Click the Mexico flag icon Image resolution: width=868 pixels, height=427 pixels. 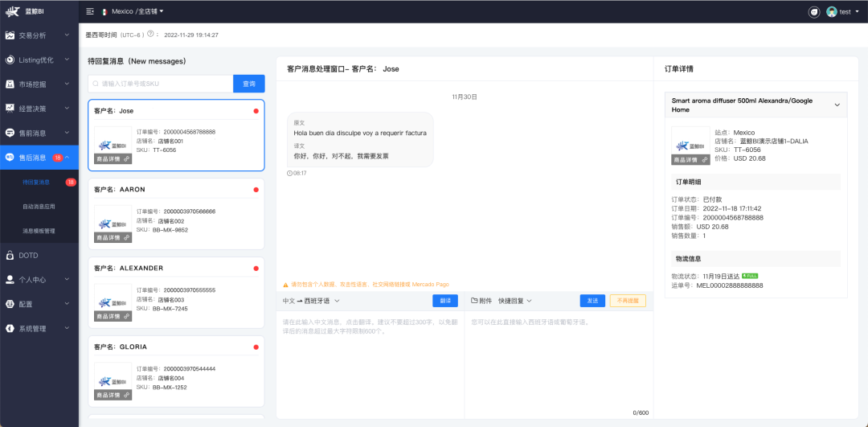pos(104,11)
